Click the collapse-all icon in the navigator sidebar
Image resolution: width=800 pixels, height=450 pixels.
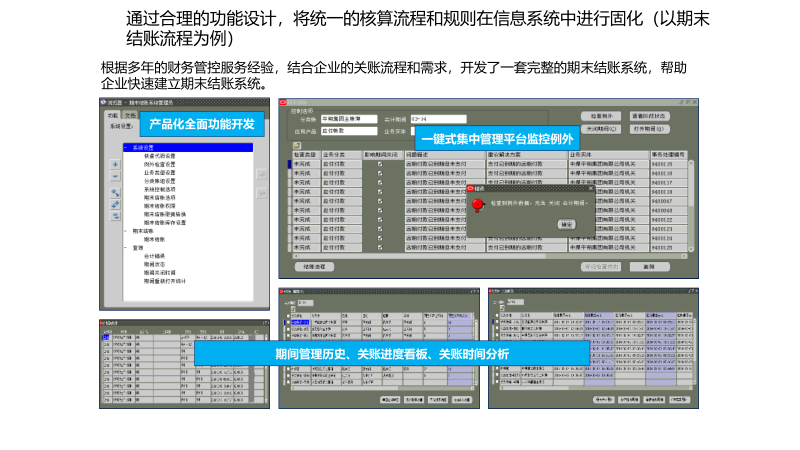click(115, 216)
